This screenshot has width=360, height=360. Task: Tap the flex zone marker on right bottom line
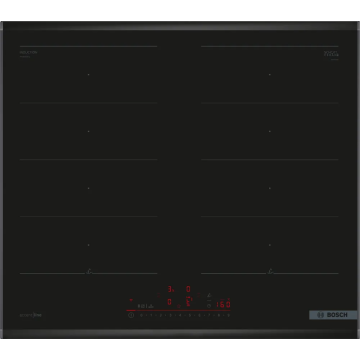270,272
